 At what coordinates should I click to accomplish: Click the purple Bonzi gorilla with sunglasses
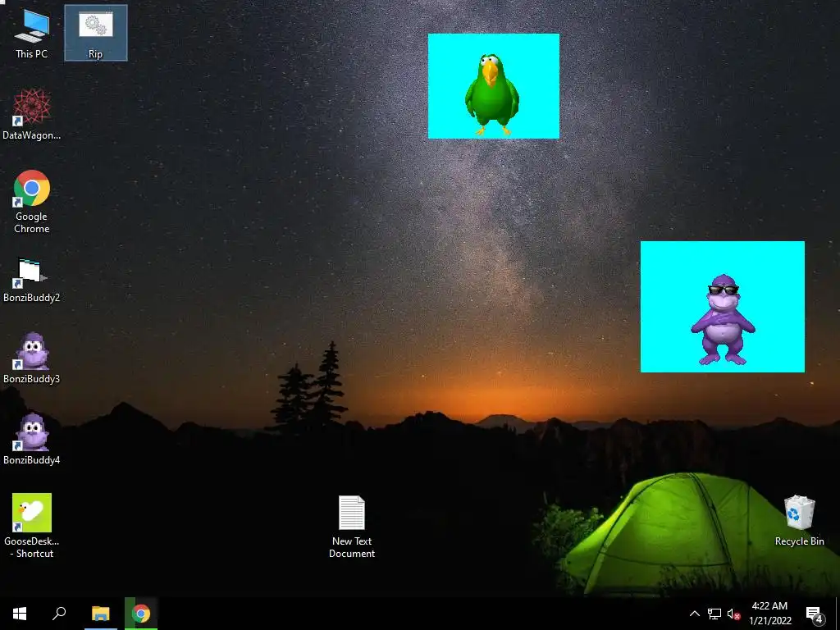pos(723,320)
